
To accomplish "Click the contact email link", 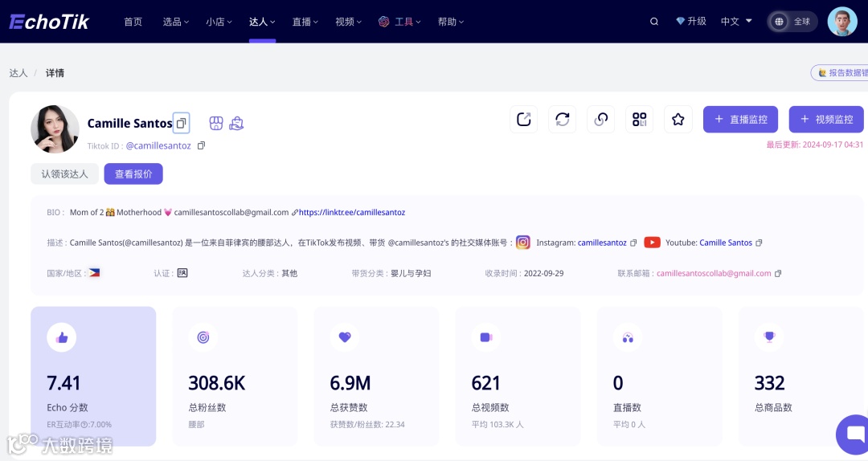I will pyautogui.click(x=714, y=273).
